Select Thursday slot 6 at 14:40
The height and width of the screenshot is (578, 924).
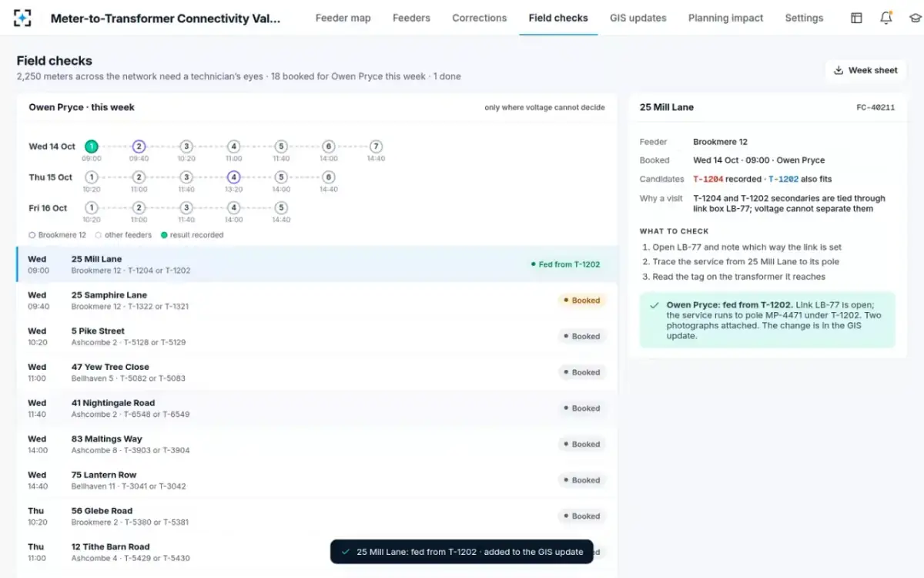[x=328, y=177]
